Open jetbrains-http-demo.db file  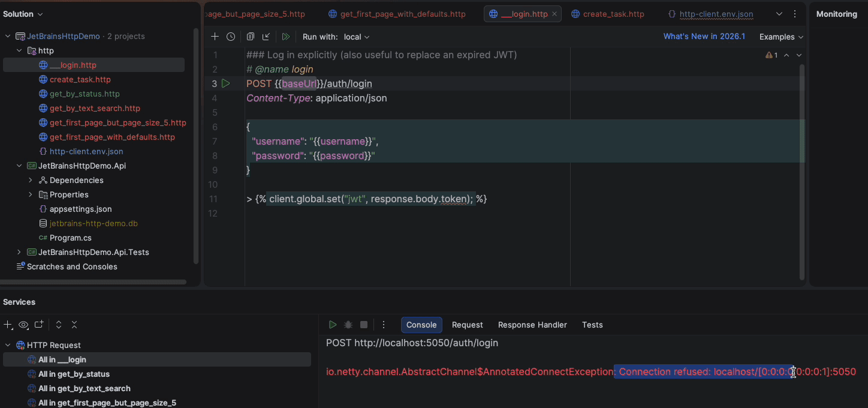tap(94, 223)
